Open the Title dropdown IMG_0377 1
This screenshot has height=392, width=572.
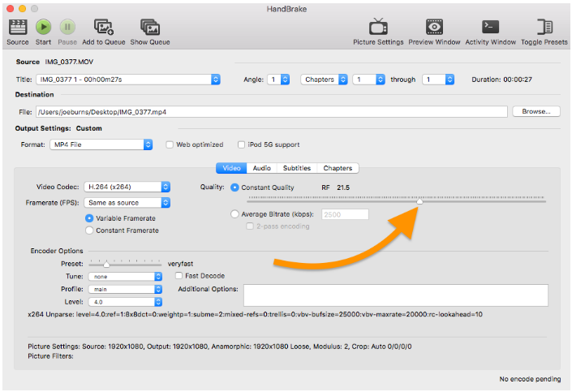pyautogui.click(x=128, y=80)
